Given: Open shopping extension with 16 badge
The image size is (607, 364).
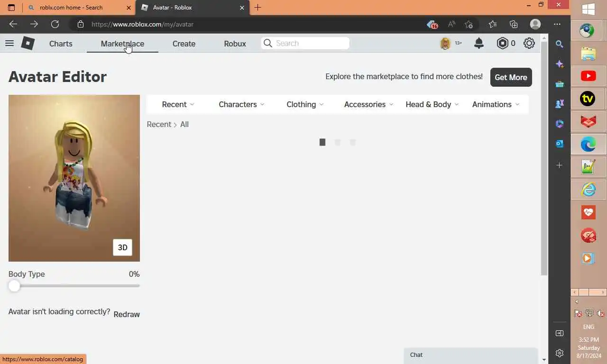Looking at the screenshot, I should pos(432,24).
